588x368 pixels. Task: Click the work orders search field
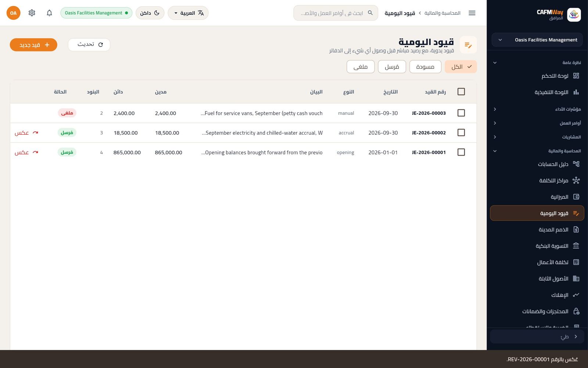pyautogui.click(x=336, y=13)
